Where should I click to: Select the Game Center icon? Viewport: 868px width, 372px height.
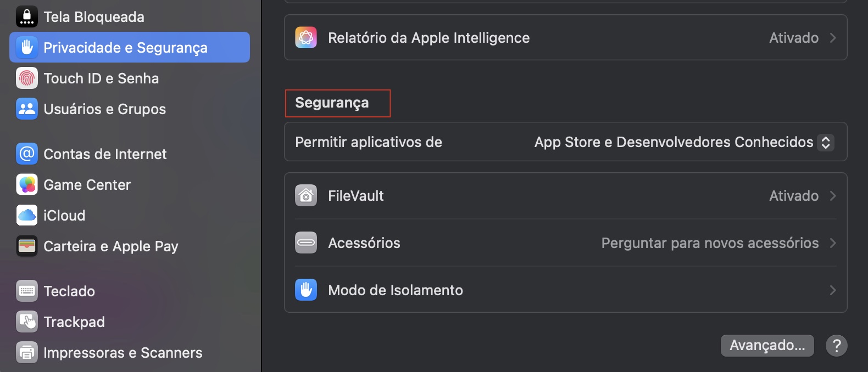(x=26, y=184)
